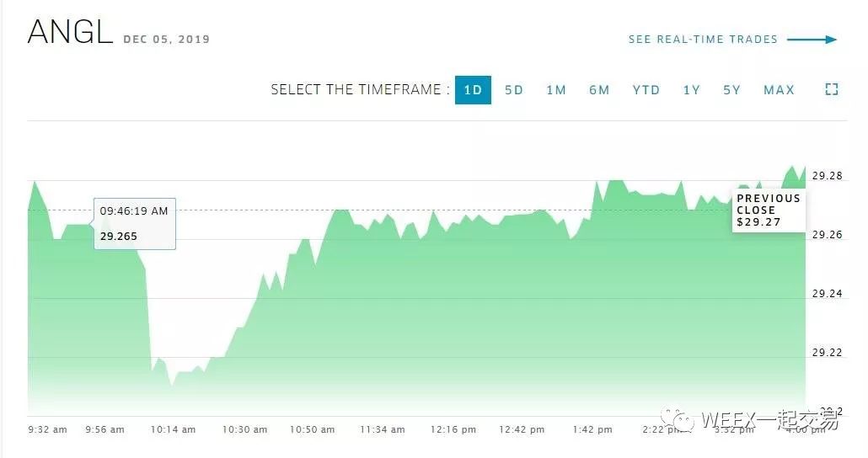868x458 pixels.
Task: Click the 12:16 pm time axis label
Action: 453,429
